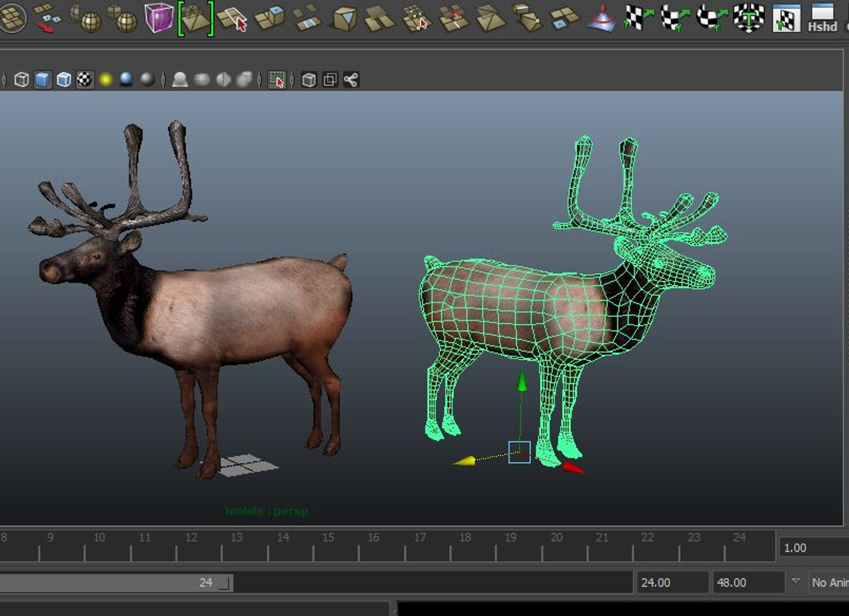Image resolution: width=849 pixels, height=616 pixels.
Task: Click the half-shaded sphere panel toolbar icon
Action: coord(223,80)
